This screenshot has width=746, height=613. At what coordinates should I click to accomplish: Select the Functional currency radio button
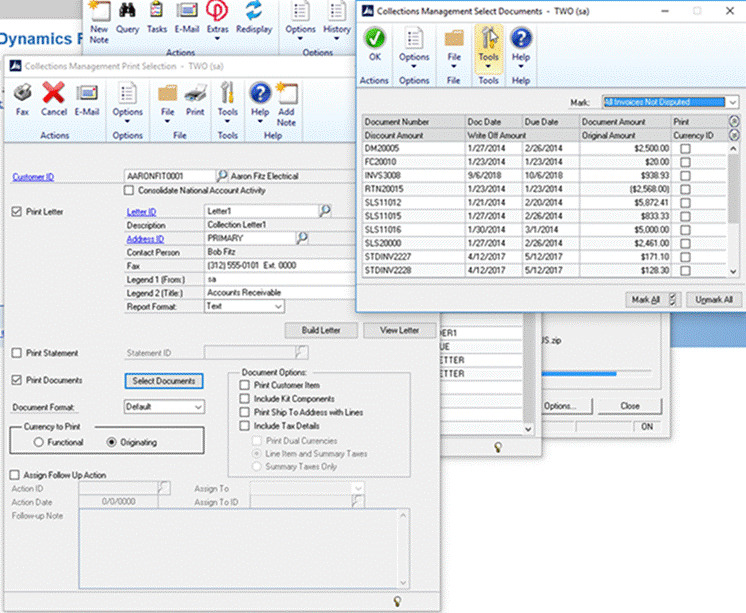[x=39, y=442]
